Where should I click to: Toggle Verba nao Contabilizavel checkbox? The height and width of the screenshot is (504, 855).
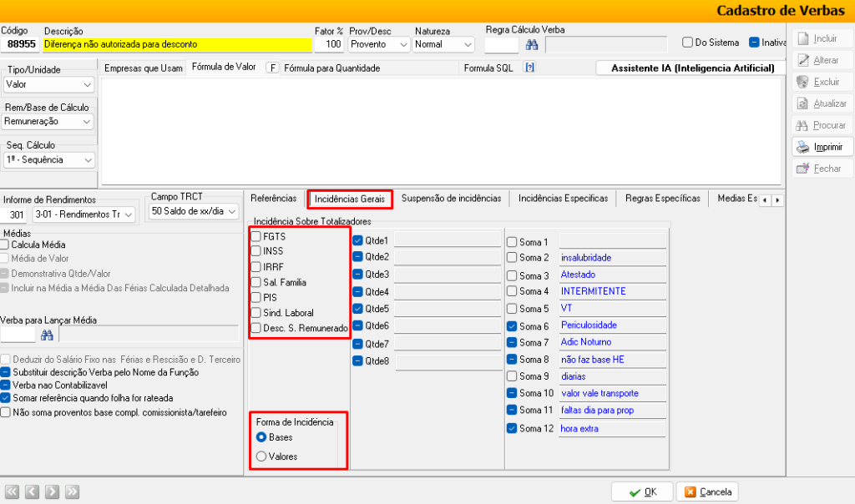coord(6,386)
